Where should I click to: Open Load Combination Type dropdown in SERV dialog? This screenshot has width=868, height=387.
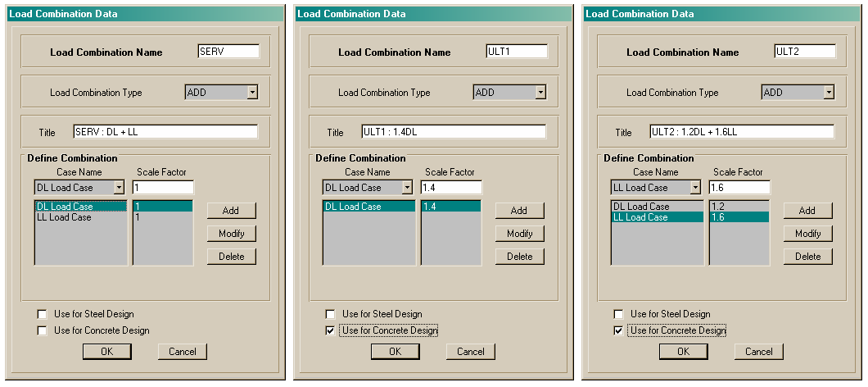coord(252,93)
